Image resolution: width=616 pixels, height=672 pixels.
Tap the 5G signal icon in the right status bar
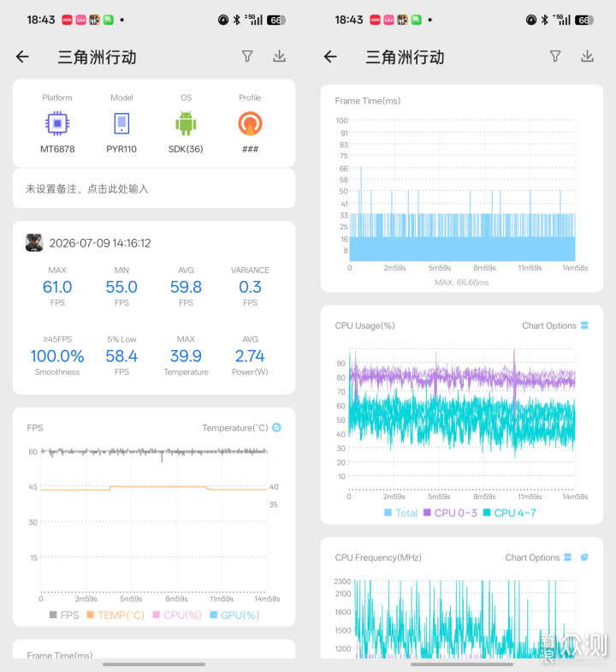561,20
